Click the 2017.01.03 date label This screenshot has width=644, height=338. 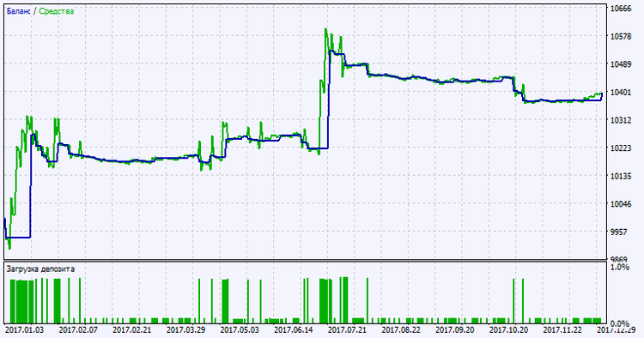pyautogui.click(x=24, y=329)
